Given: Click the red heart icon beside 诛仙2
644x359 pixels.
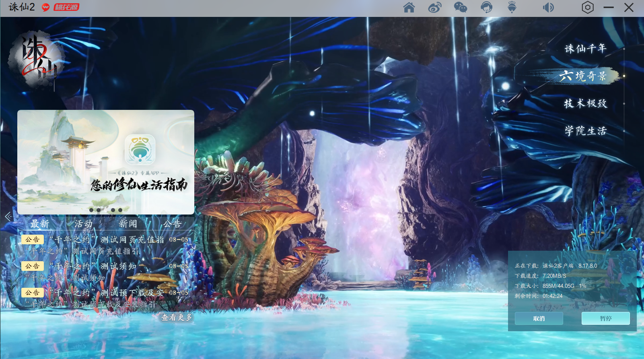Looking at the screenshot, I should [x=46, y=8].
